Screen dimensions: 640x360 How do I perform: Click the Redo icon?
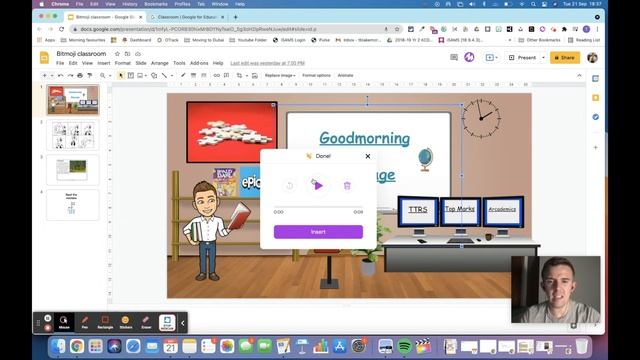70,76
